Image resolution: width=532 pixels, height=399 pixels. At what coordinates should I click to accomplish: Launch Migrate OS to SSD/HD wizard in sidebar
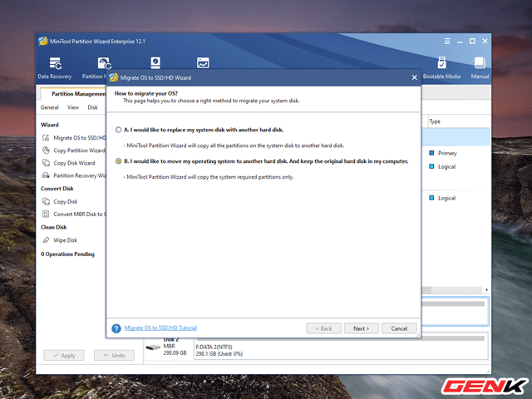pyautogui.click(x=74, y=138)
